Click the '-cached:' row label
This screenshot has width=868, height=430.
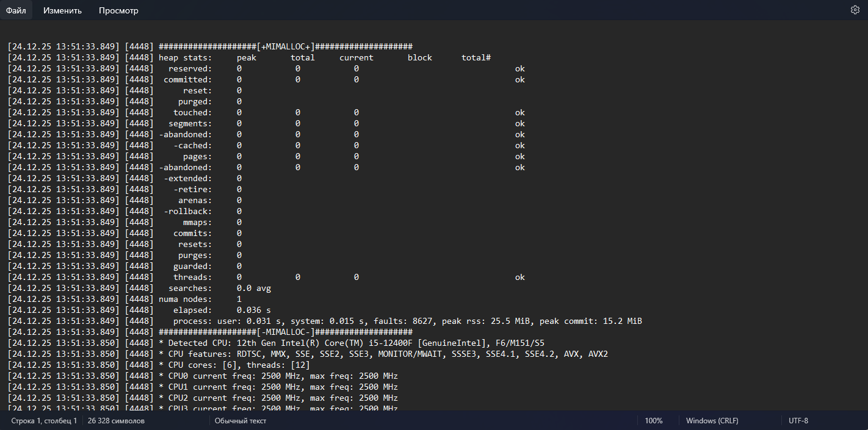(193, 145)
